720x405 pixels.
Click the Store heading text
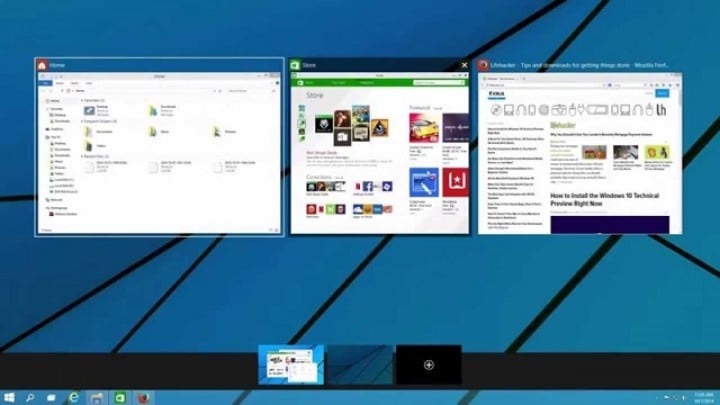coord(315,96)
